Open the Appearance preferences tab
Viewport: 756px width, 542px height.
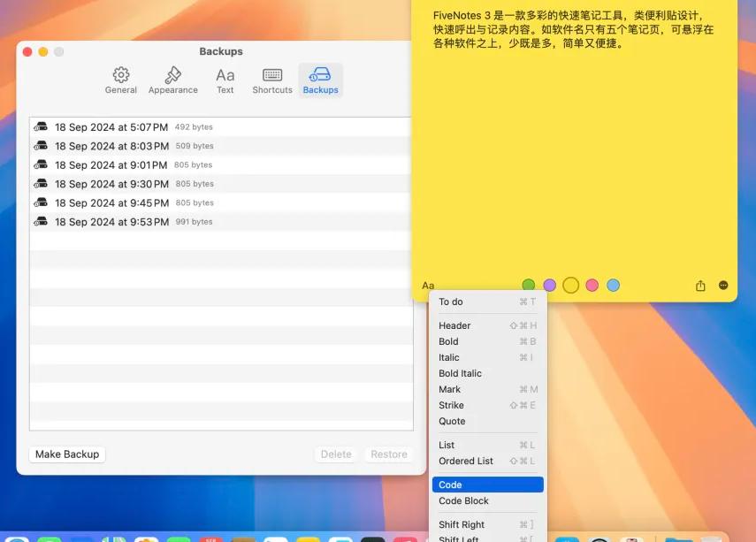pyautogui.click(x=172, y=80)
